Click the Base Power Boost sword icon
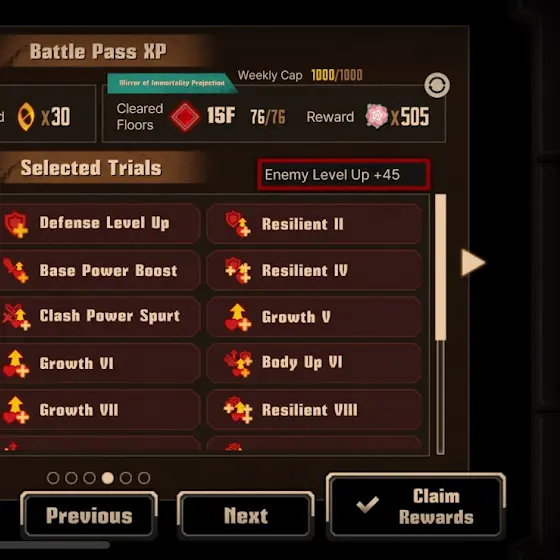Screen dimensions: 560x560 pyautogui.click(x=15, y=270)
